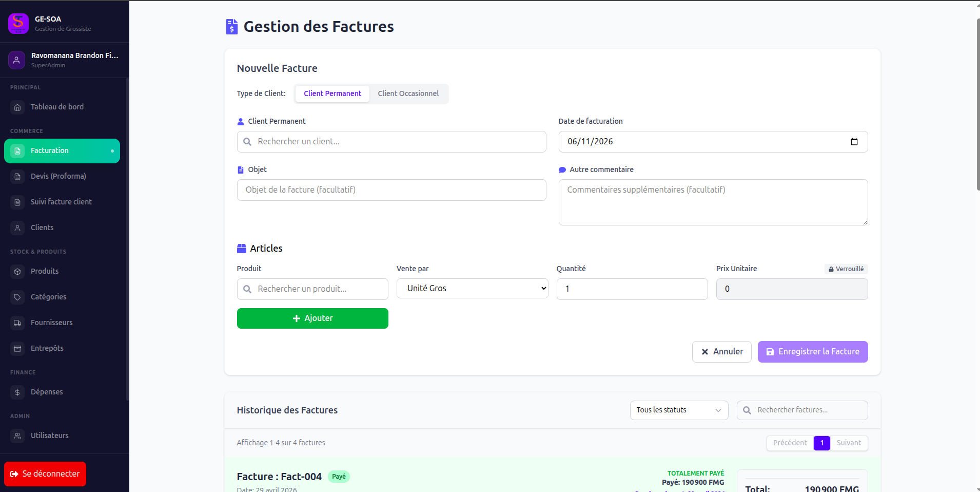Click the Payé status badge on Fact-004
This screenshot has height=492, width=980.
coord(339,477)
